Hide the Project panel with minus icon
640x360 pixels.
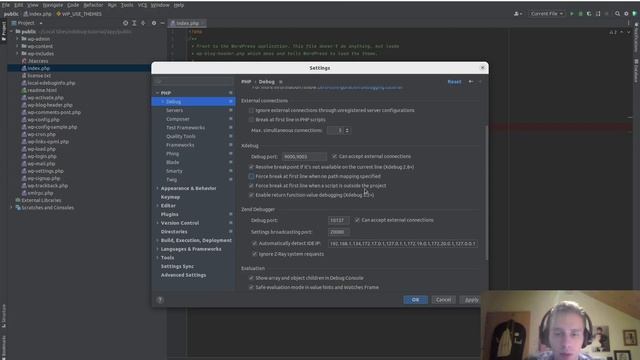[162, 23]
